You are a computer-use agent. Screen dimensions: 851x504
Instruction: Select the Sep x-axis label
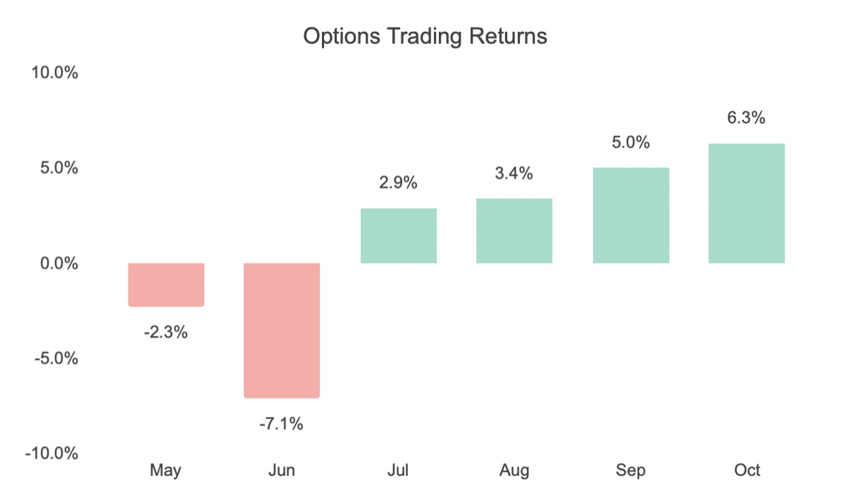(630, 471)
